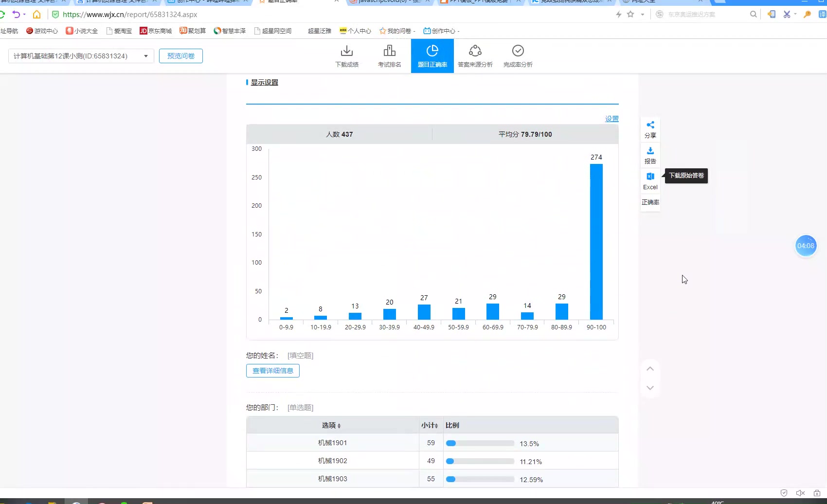The image size is (827, 504).
Task: Open the 小说大全 bookmark
Action: (x=82, y=31)
